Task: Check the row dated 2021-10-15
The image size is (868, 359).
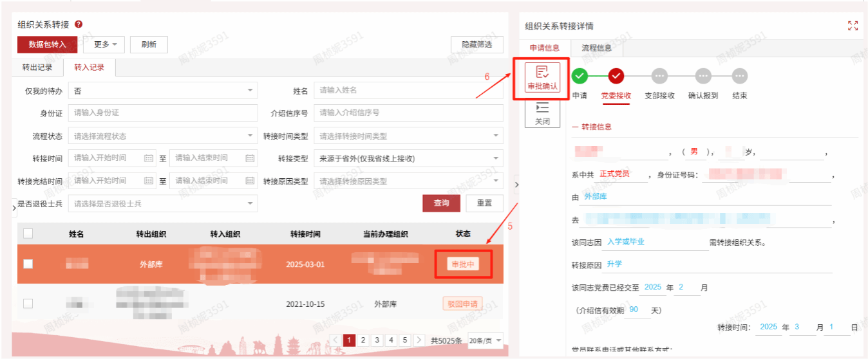Action: click(x=28, y=304)
